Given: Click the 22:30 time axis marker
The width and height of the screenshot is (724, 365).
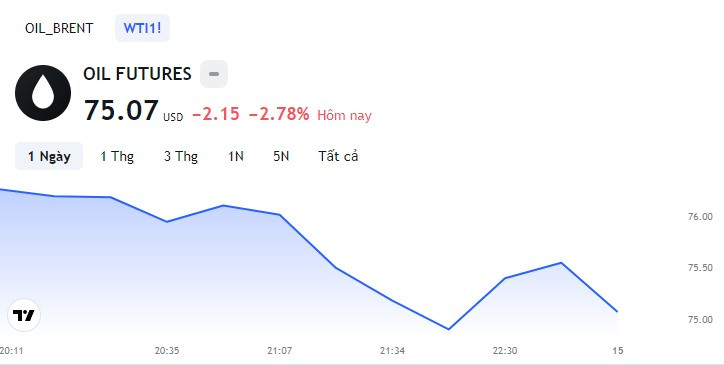Looking at the screenshot, I should 505,351.
